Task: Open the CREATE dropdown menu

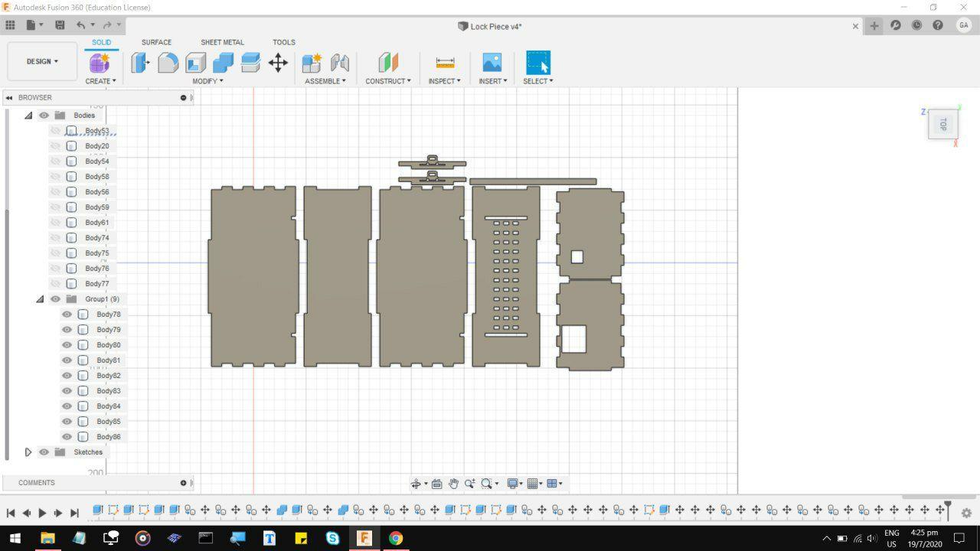Action: click(x=100, y=81)
